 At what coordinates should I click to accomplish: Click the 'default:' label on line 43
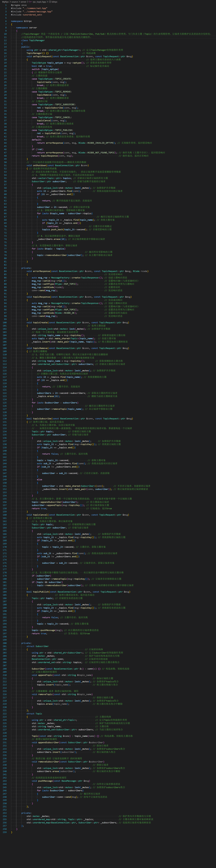(37, 140)
